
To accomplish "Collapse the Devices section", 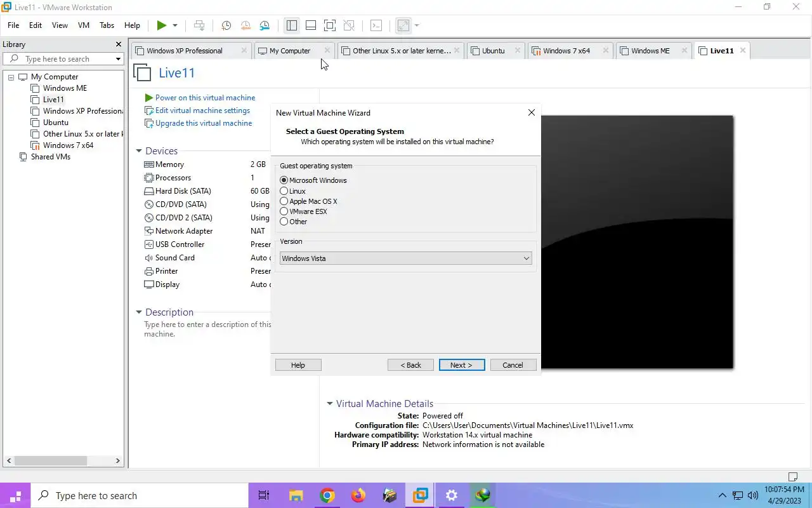I will pyautogui.click(x=139, y=151).
